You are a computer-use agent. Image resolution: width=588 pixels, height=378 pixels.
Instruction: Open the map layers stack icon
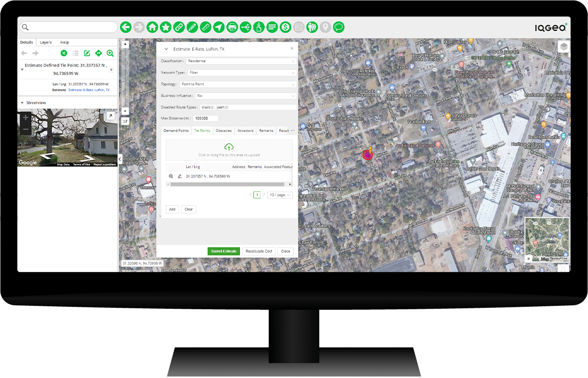pyautogui.click(x=564, y=47)
